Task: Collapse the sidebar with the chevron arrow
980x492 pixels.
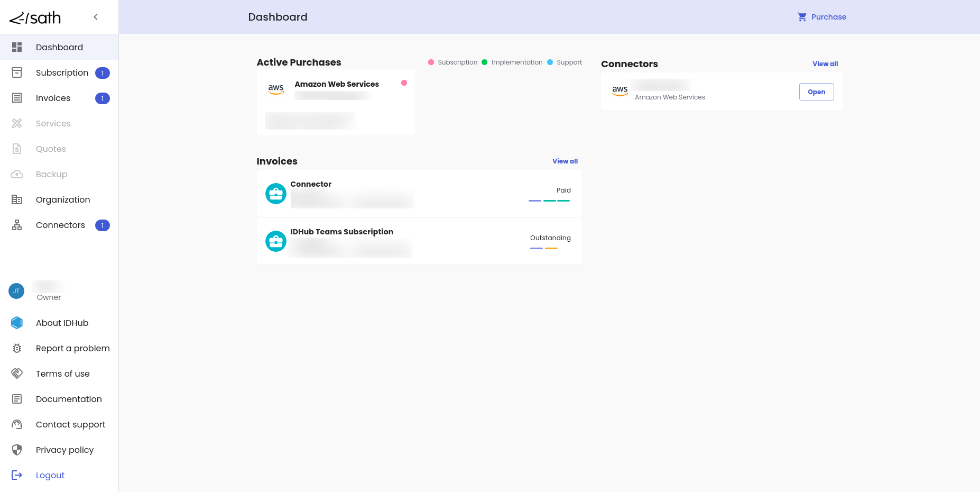Action: click(x=96, y=17)
